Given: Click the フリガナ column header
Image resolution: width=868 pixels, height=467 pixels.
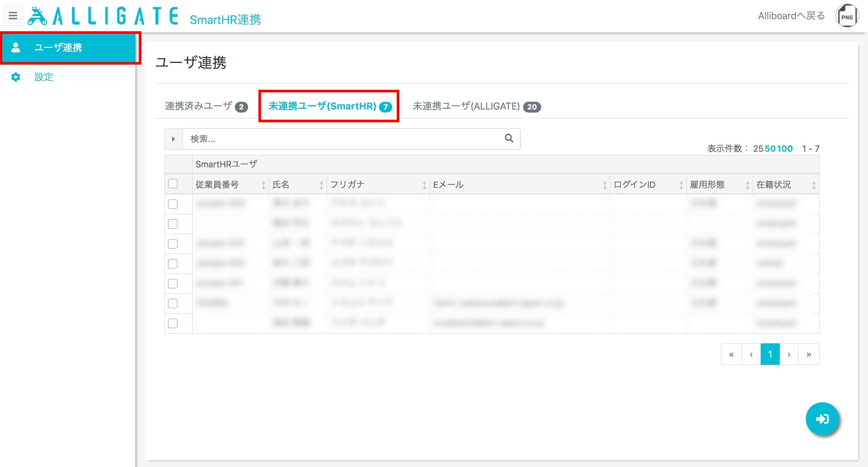Looking at the screenshot, I should 378,185.
